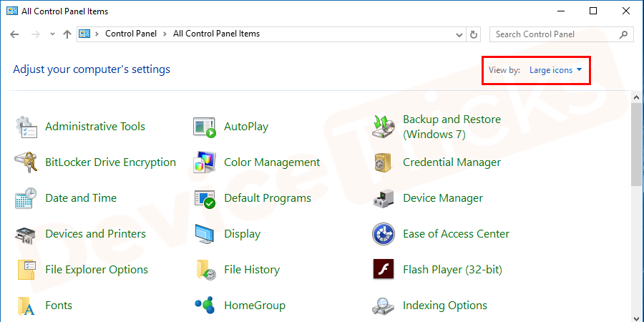Go up one folder level
The image size is (644, 322).
tap(67, 34)
